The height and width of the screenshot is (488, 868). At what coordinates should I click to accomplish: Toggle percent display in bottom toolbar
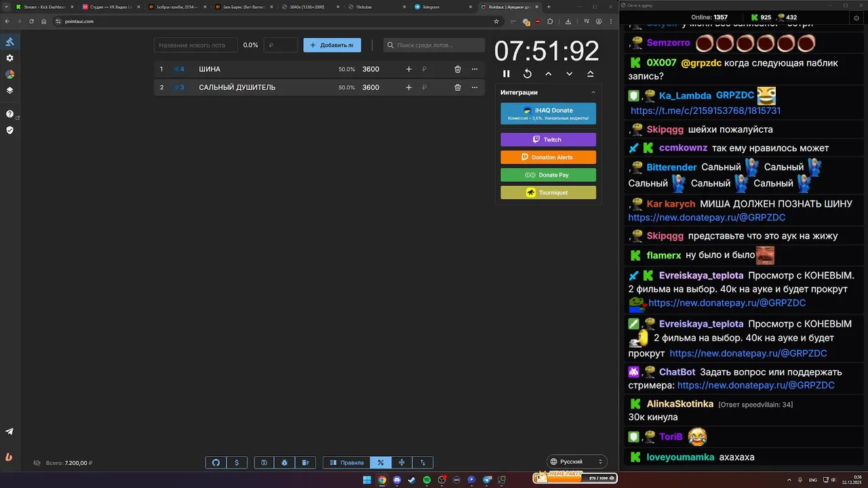[x=380, y=463]
